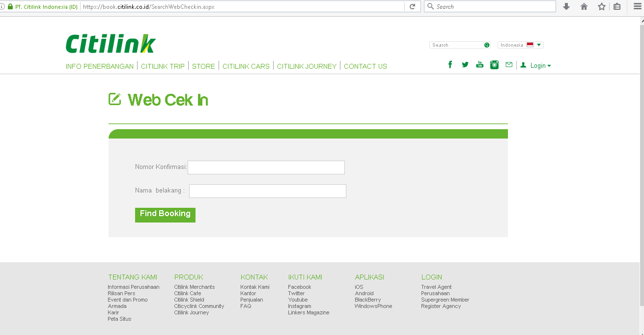Open the browser downloads arrow icon
The image size is (644, 335).
click(x=566, y=6)
